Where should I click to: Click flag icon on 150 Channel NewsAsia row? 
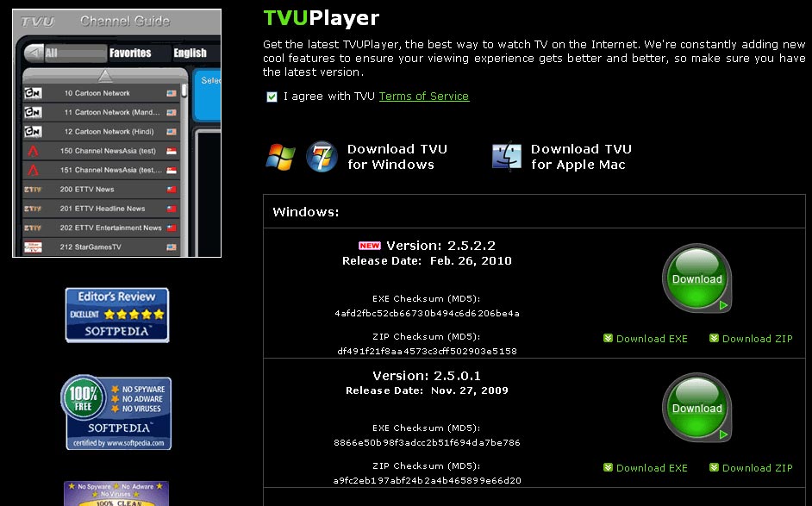coord(172,151)
